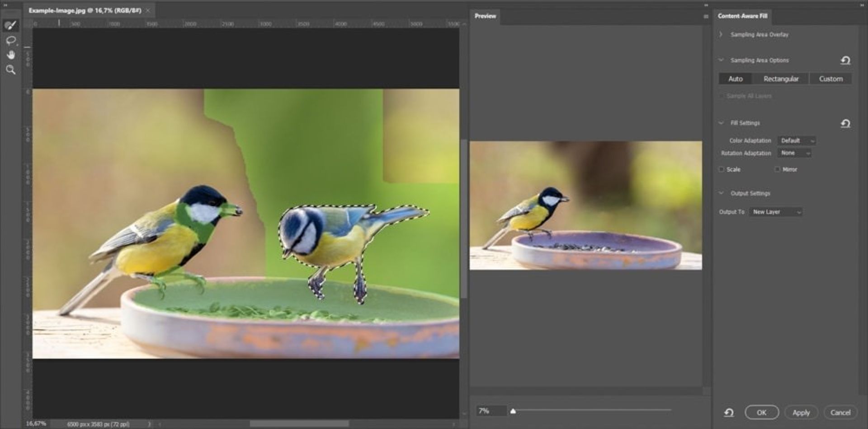Open the Color Adaptation dropdown
The width and height of the screenshot is (868, 429).
point(797,140)
